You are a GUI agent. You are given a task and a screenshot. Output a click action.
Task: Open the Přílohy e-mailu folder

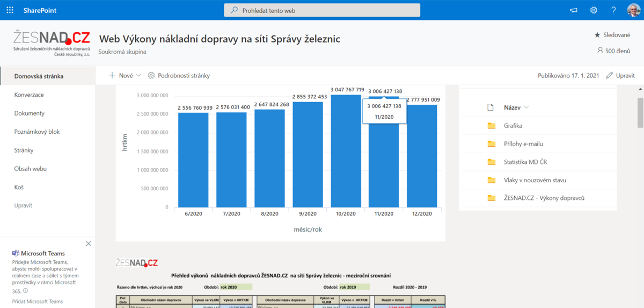(x=523, y=144)
